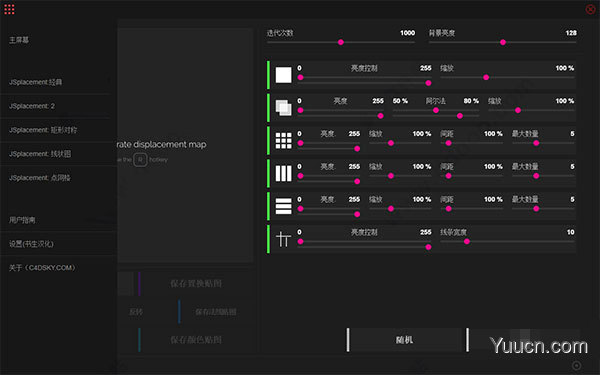Click the 保存置换贴图 button
Viewport: 600px width, 375px height.
tap(196, 284)
